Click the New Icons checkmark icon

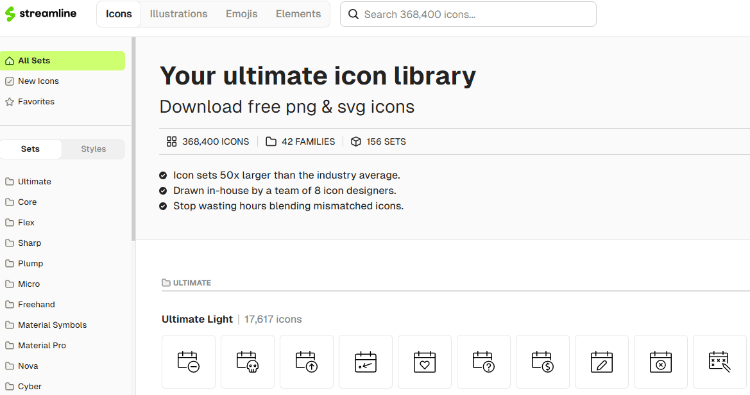10,81
